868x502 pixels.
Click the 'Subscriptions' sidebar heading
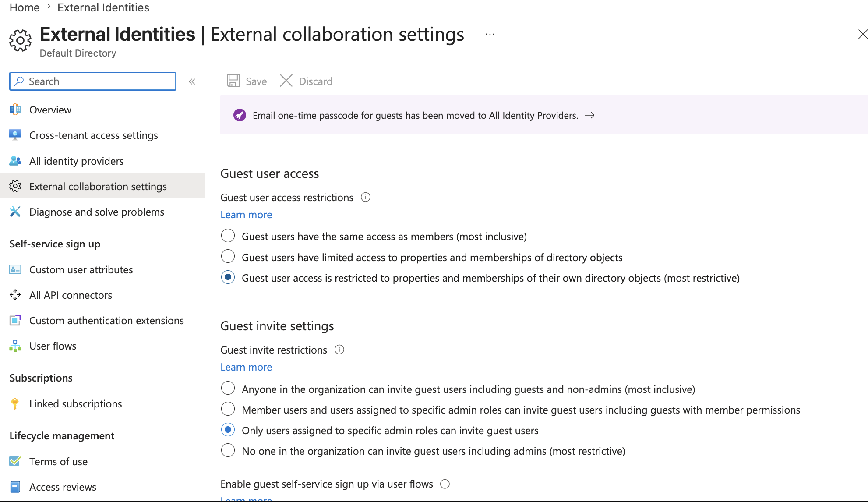point(41,378)
